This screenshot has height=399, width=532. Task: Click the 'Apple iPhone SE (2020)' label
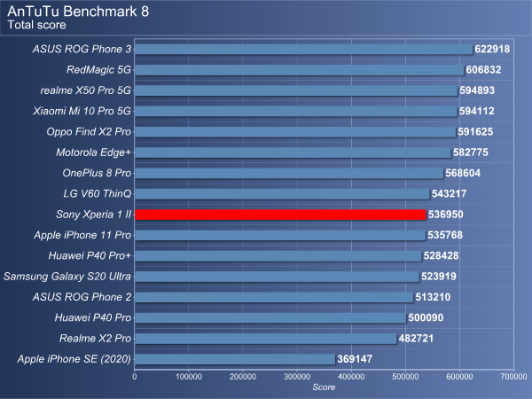pyautogui.click(x=74, y=359)
